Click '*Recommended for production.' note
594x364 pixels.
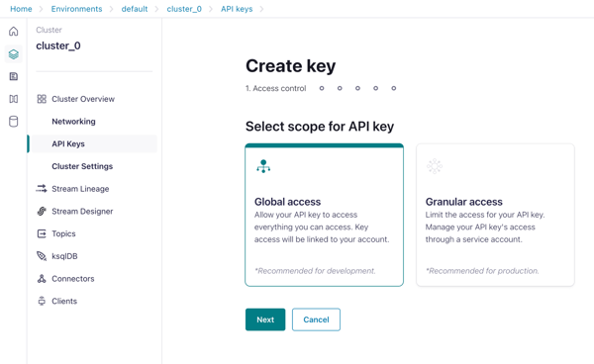coord(482,271)
